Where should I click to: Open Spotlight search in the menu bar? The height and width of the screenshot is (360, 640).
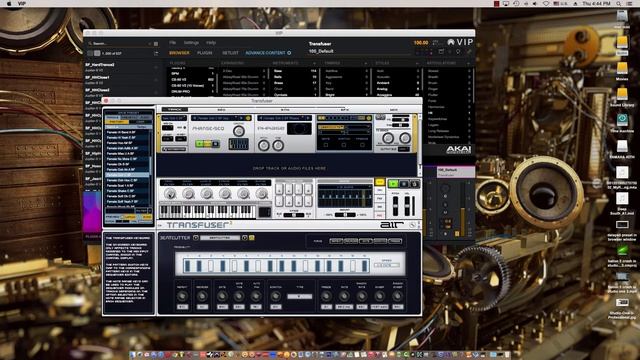(619, 3)
